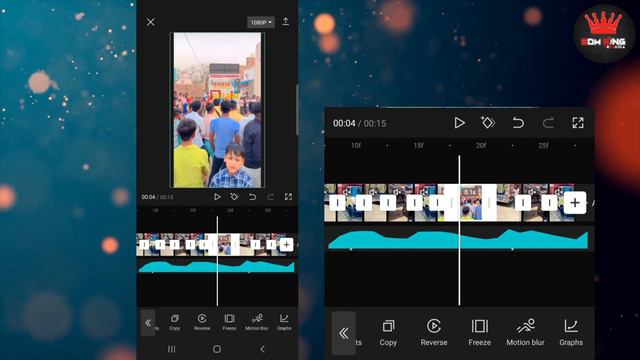
Task: Tap the leftmost transition marker in enlarged timeline
Action: click(337, 202)
